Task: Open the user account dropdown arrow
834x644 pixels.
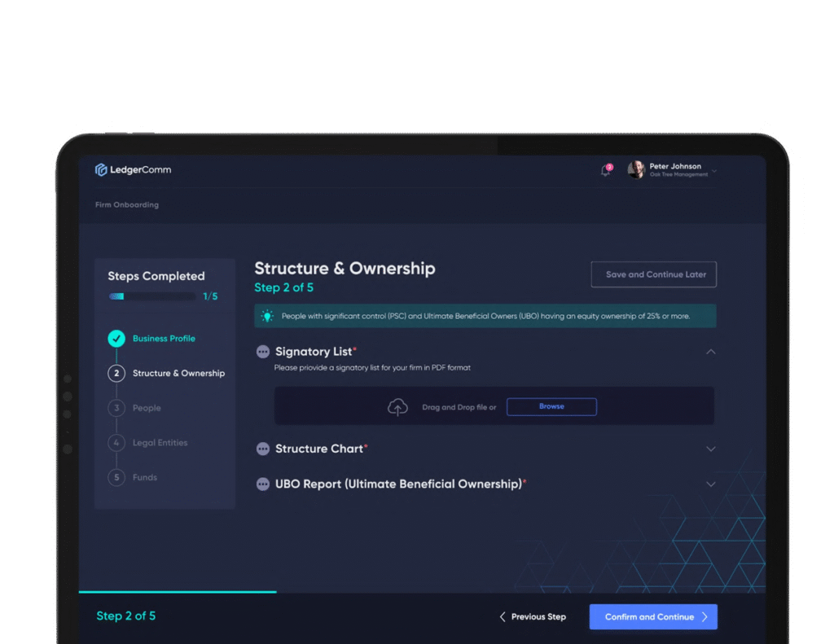Action: coord(714,171)
